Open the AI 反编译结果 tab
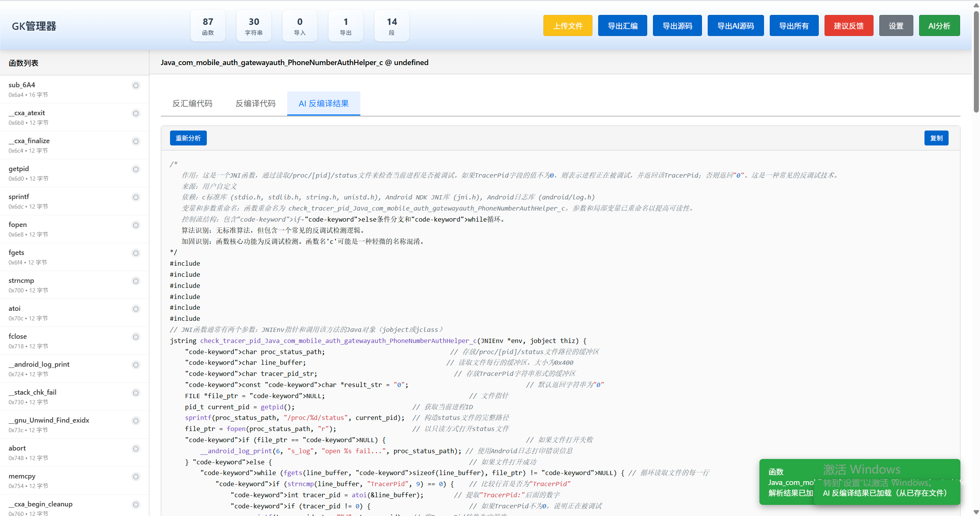The width and height of the screenshot is (980, 516). (x=324, y=103)
